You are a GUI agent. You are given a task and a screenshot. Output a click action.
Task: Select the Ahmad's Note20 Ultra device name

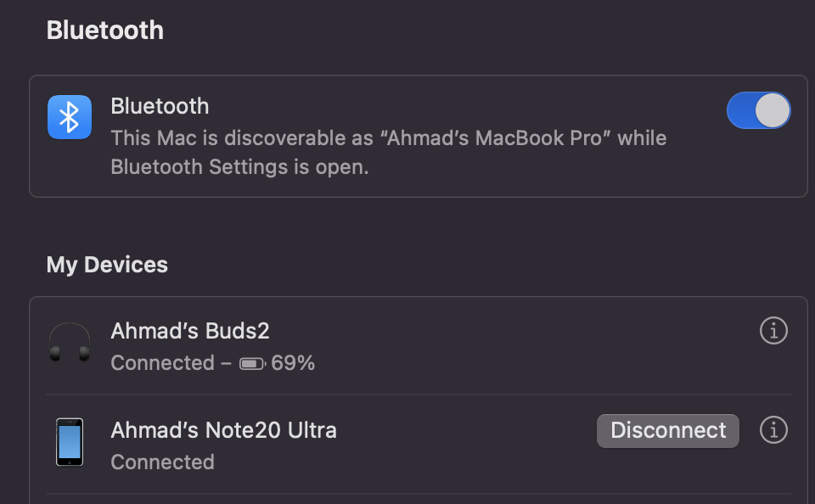pos(223,430)
